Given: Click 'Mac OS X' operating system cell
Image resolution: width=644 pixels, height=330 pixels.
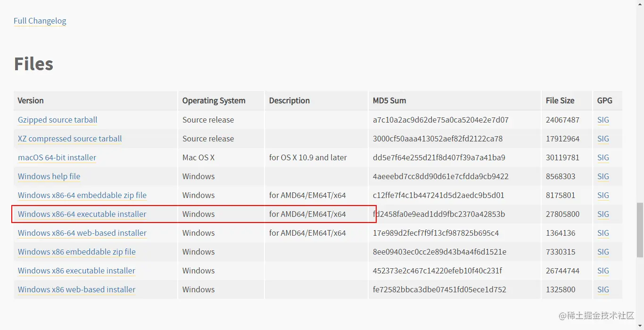Looking at the screenshot, I should pyautogui.click(x=198, y=157).
